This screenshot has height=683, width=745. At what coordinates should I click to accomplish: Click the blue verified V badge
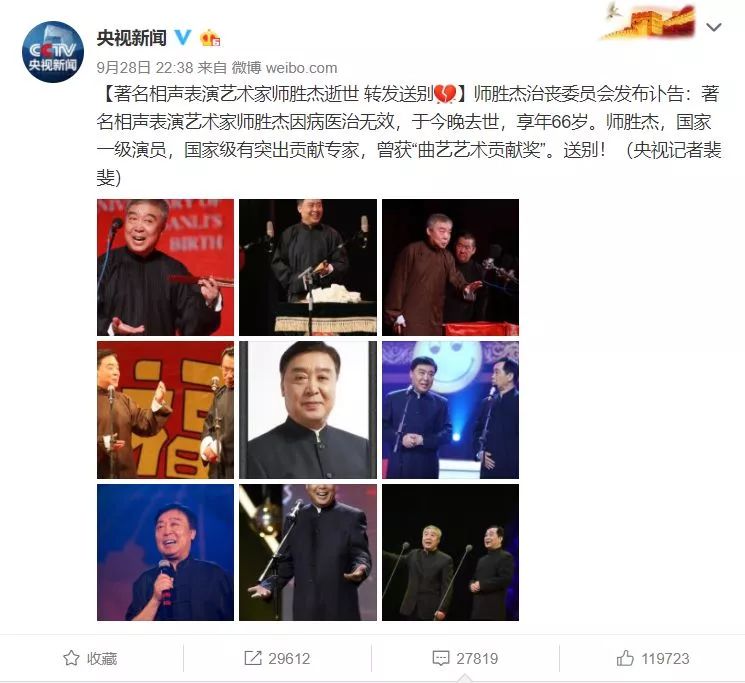click(x=183, y=37)
